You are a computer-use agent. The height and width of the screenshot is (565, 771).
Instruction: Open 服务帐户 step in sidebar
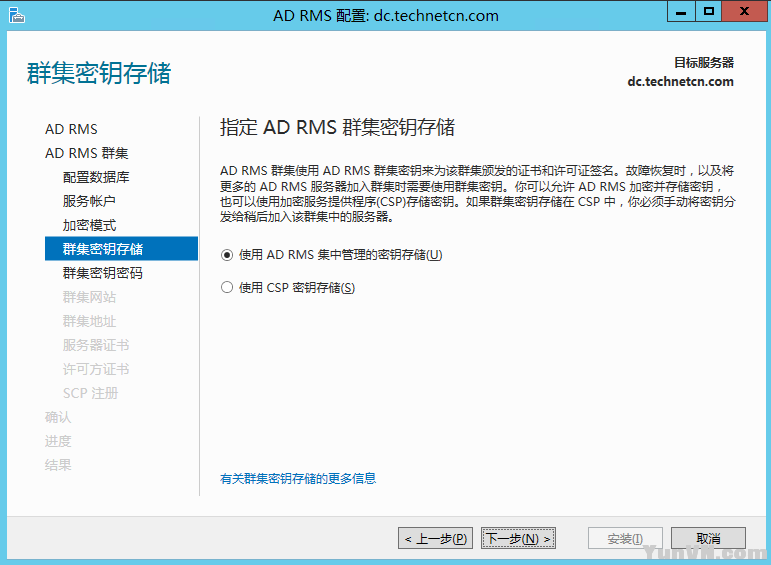(x=89, y=201)
